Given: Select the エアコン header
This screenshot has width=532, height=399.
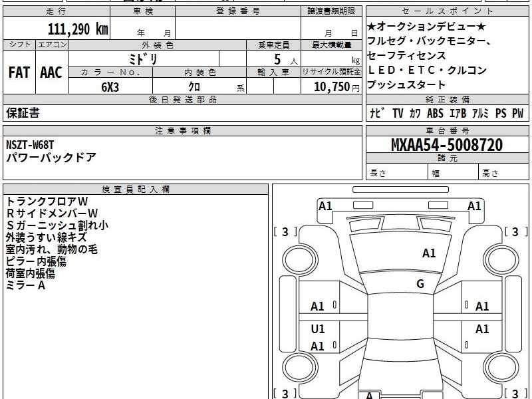Looking at the screenshot, I should pyautogui.click(x=52, y=45).
